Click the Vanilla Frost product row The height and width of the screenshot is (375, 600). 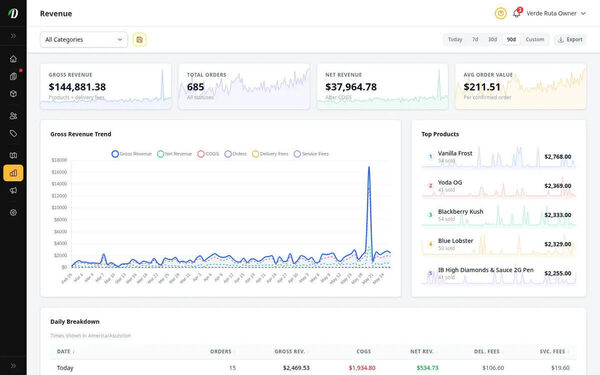click(x=499, y=157)
